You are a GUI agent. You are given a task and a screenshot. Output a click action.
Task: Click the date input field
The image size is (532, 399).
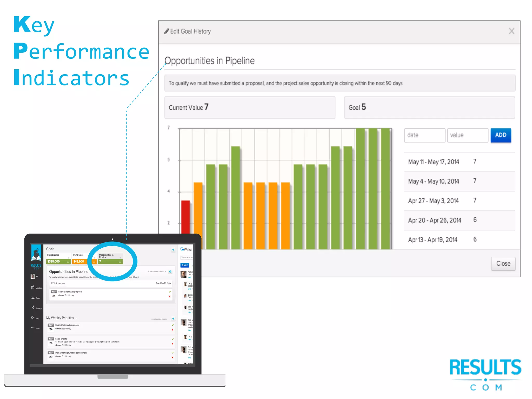click(424, 135)
